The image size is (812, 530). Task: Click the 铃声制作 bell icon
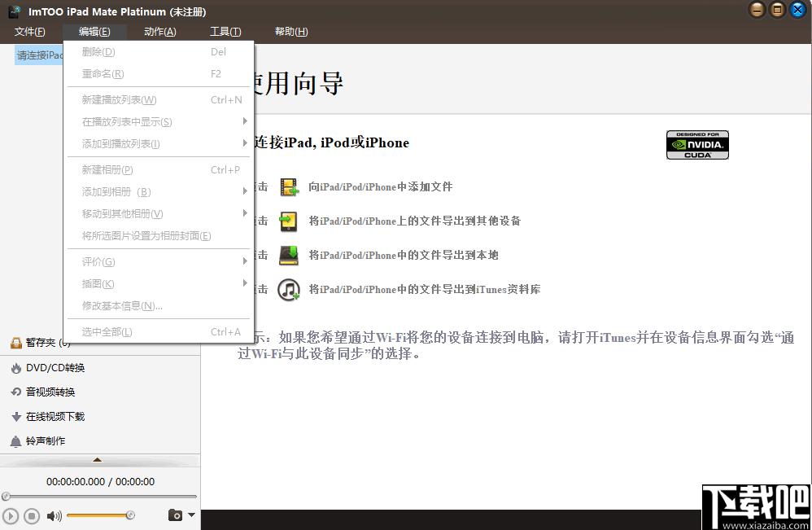[16, 441]
